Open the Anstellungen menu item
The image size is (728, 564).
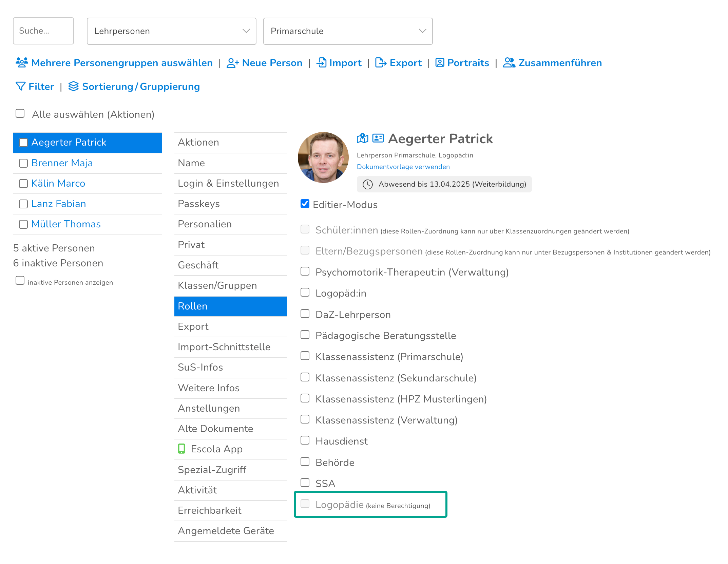[x=209, y=408]
